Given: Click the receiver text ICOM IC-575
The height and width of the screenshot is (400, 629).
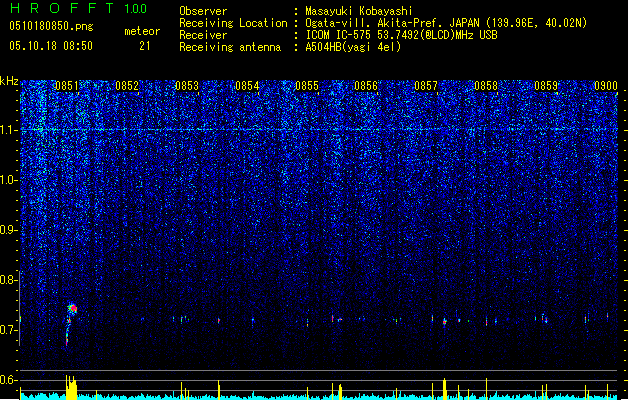Looking at the screenshot, I should pos(339,35).
